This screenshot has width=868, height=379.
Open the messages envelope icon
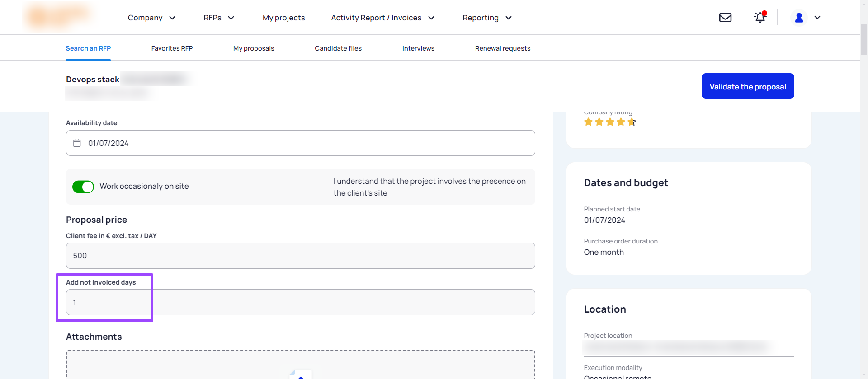coord(725,17)
